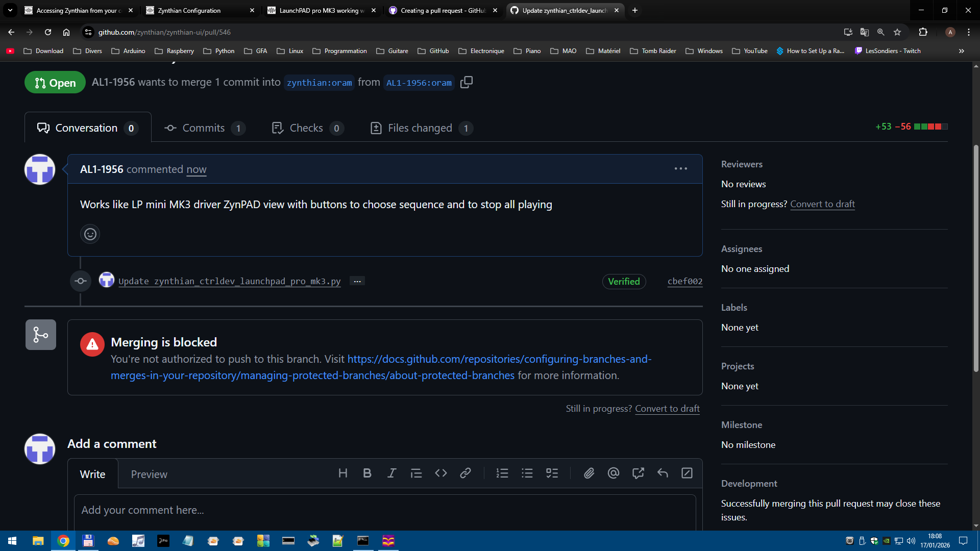Open the commit hash cbef002 link

[x=685, y=282]
